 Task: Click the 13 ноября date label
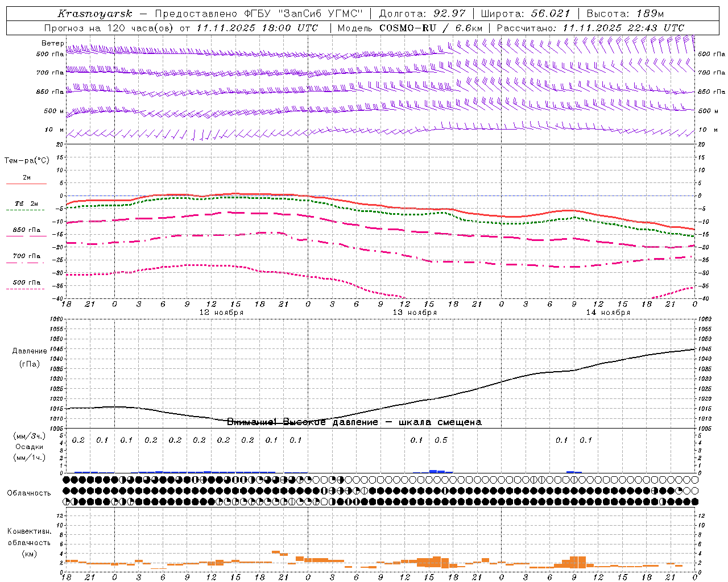415,313
